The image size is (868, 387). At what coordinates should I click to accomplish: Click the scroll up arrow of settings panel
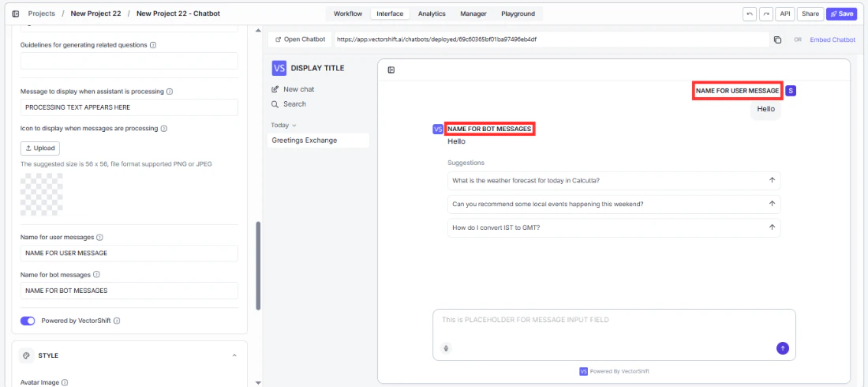tap(258, 30)
